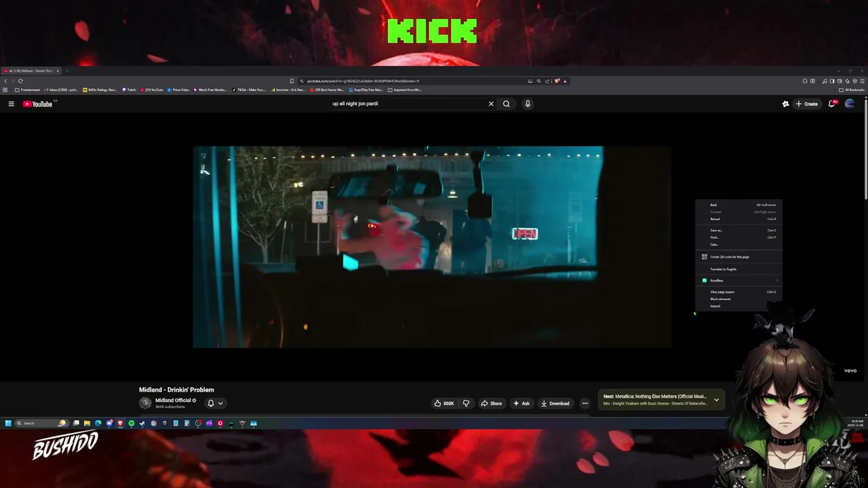Open the browser apps grid in bookmarks bar
Viewport: 868px width, 488px height.
5,89
